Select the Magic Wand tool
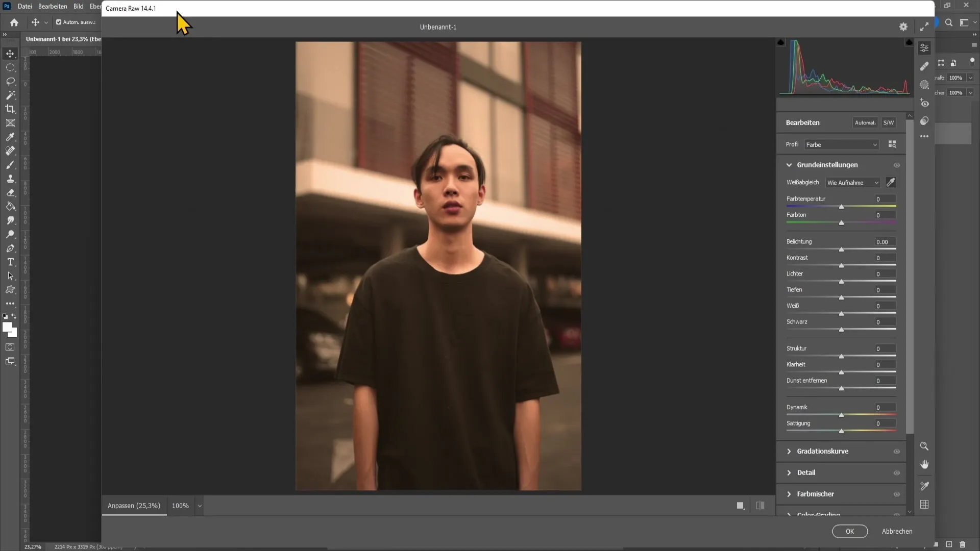The image size is (980, 551). (10, 95)
